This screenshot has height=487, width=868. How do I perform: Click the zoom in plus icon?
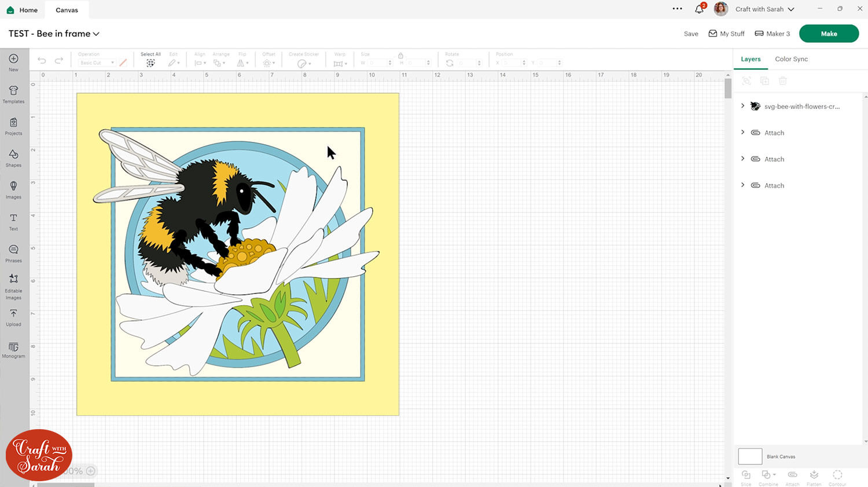[x=91, y=471]
